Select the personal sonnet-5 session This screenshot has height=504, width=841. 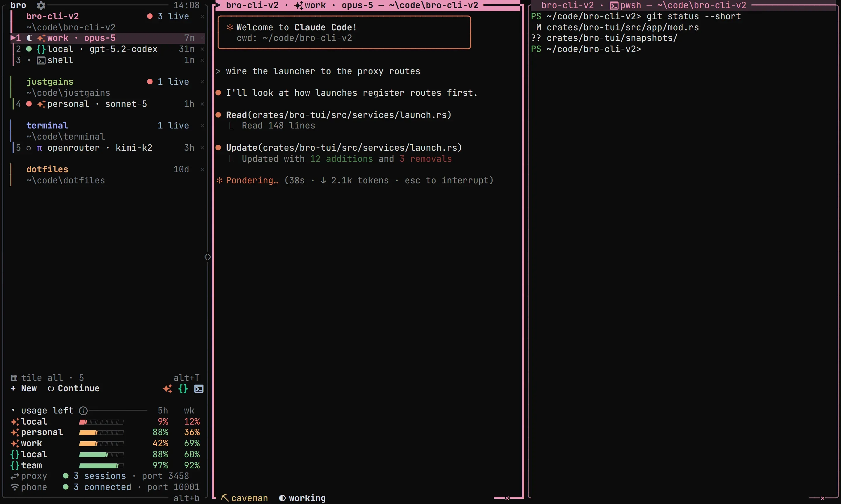pos(108,104)
